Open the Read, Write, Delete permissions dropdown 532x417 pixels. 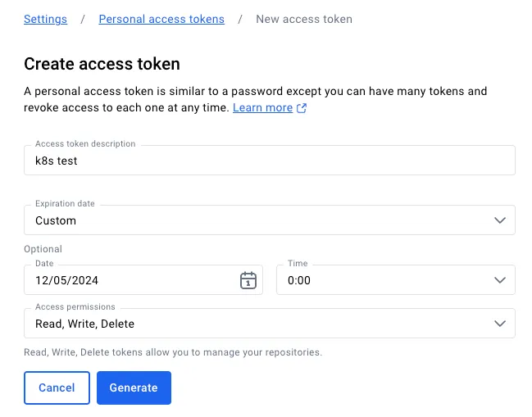pos(270,323)
